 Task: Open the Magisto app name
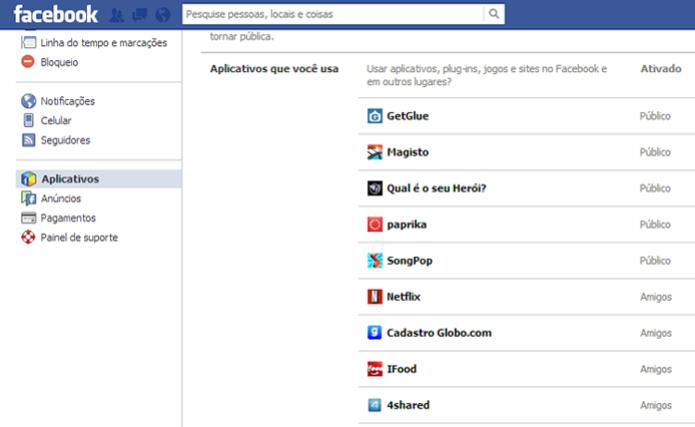(408, 152)
